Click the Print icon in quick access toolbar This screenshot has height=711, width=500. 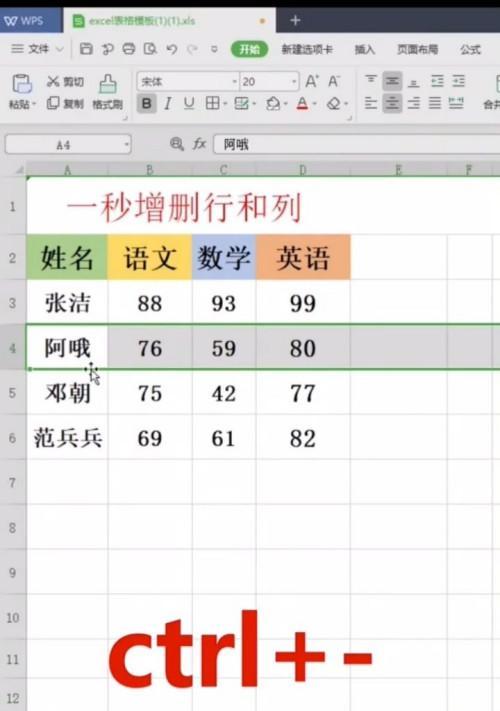(x=129, y=49)
